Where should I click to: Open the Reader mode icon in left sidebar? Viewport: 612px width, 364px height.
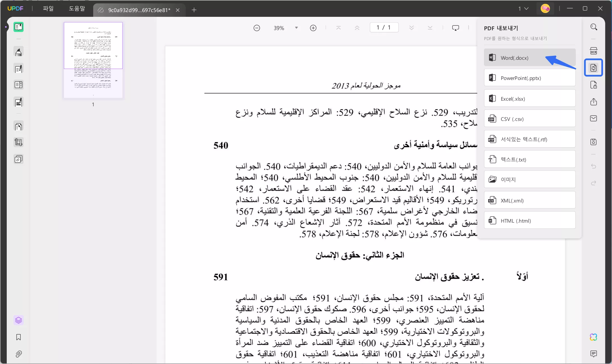pos(19,27)
